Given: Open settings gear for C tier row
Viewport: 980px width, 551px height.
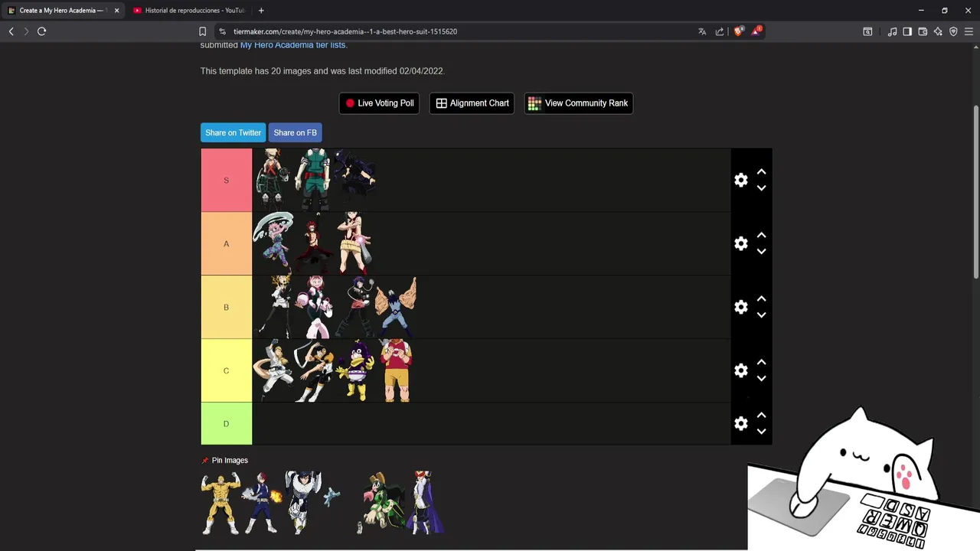Looking at the screenshot, I should click(740, 370).
